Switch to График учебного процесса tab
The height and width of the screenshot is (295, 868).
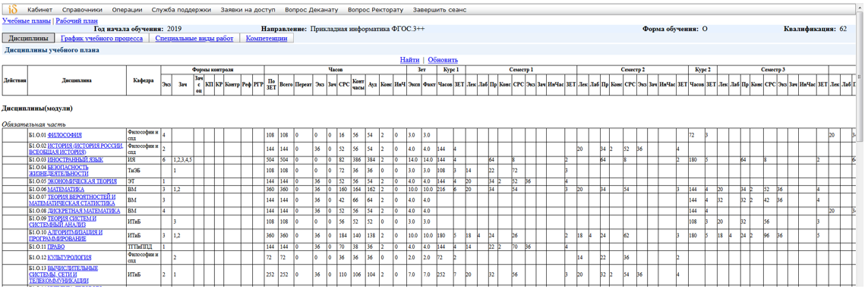tap(102, 39)
